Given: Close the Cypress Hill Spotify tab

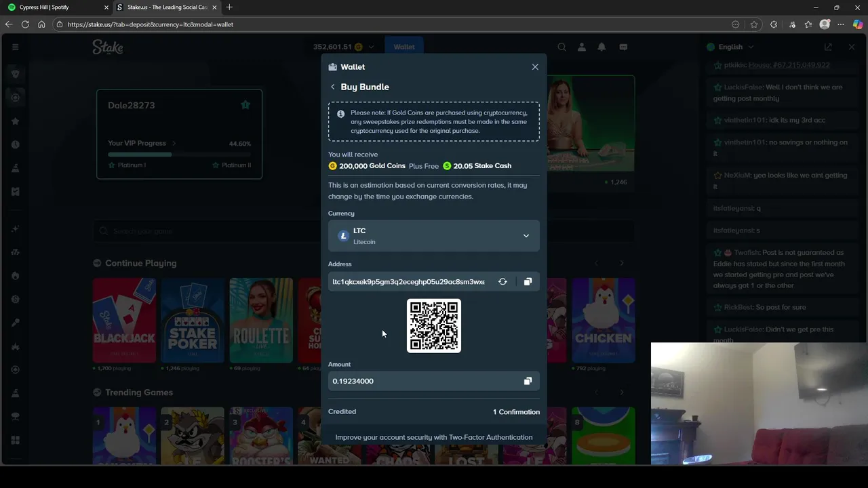Looking at the screenshot, I should click(106, 7).
